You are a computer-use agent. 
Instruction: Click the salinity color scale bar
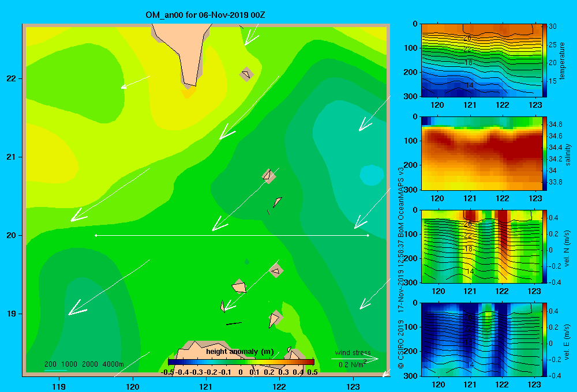coord(544,154)
